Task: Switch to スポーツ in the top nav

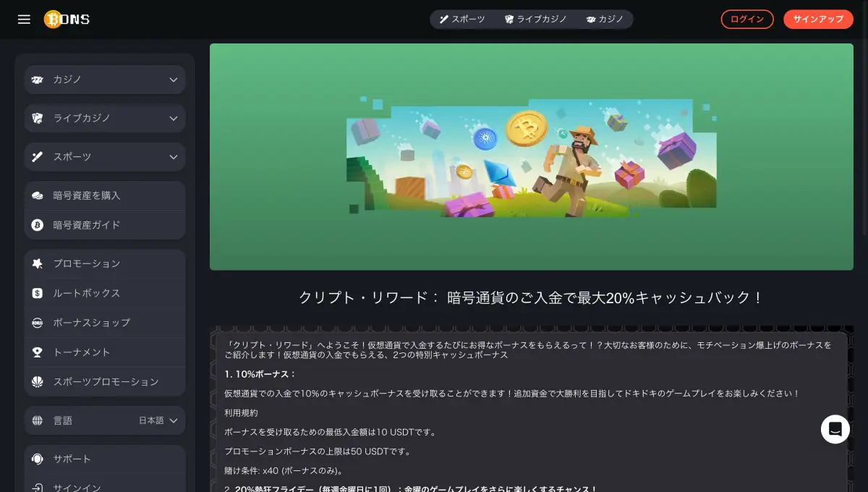Action: click(462, 20)
